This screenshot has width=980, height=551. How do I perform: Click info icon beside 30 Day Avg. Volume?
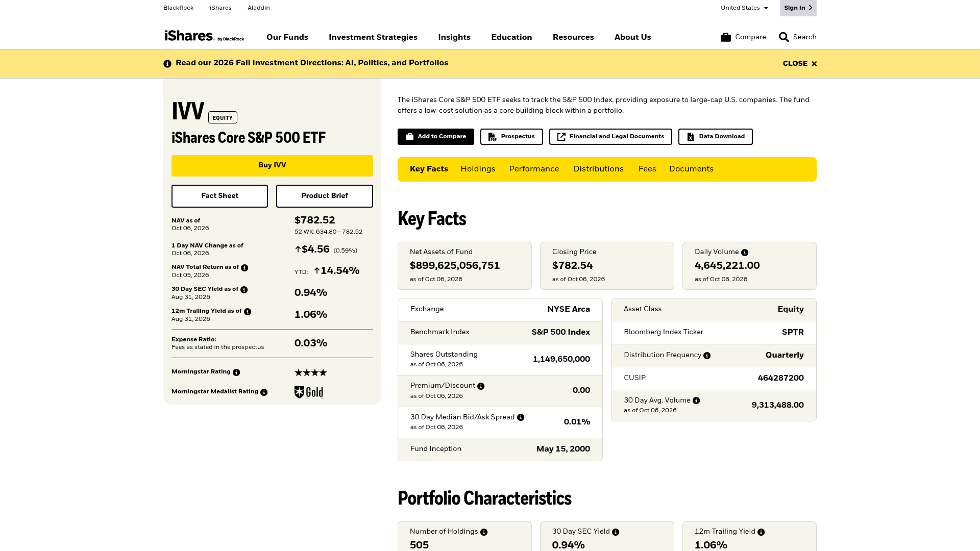point(696,400)
